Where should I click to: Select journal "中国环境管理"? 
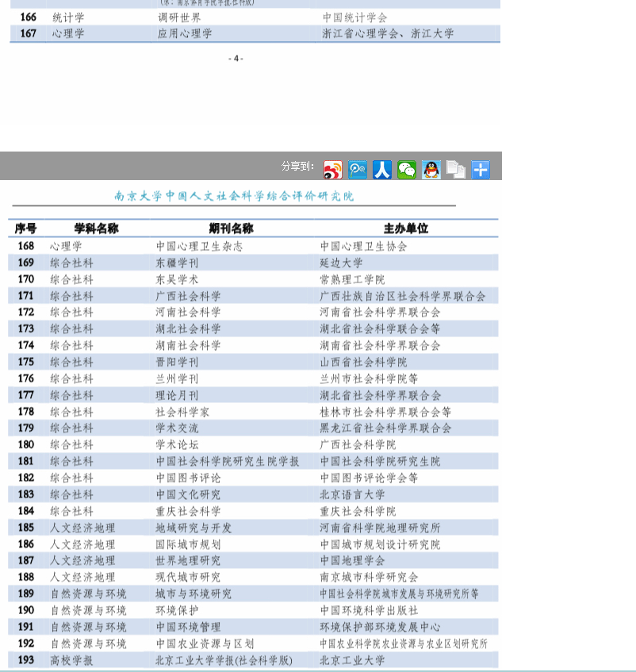188,627
